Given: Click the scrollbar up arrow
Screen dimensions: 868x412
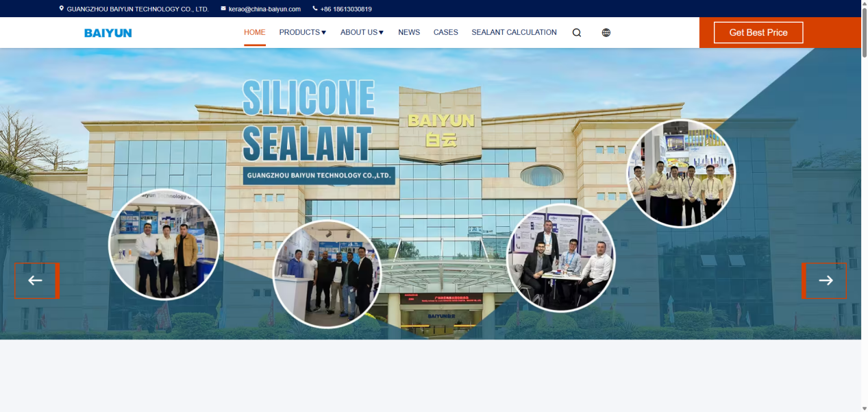Looking at the screenshot, I should pos(865,3).
